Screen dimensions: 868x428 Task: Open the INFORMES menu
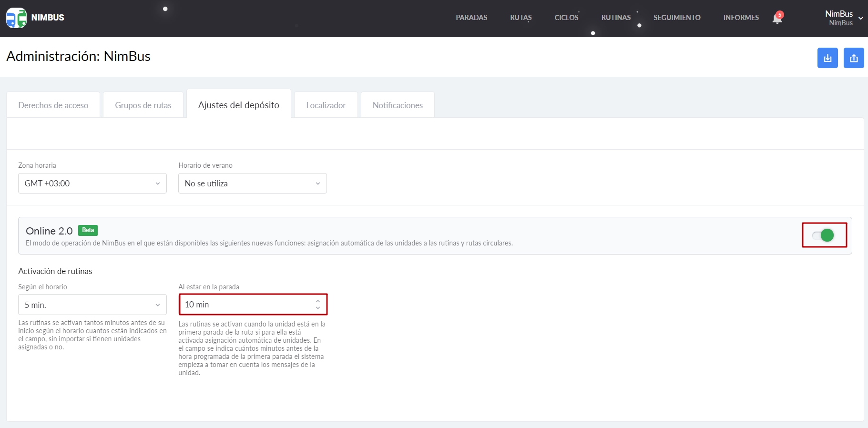741,18
